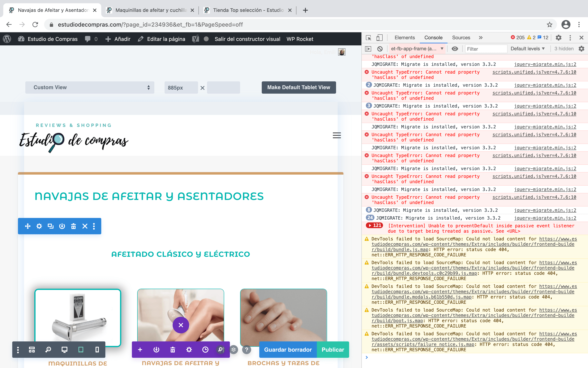Open builder help question mark
The image size is (588, 368).
pyautogui.click(x=247, y=350)
